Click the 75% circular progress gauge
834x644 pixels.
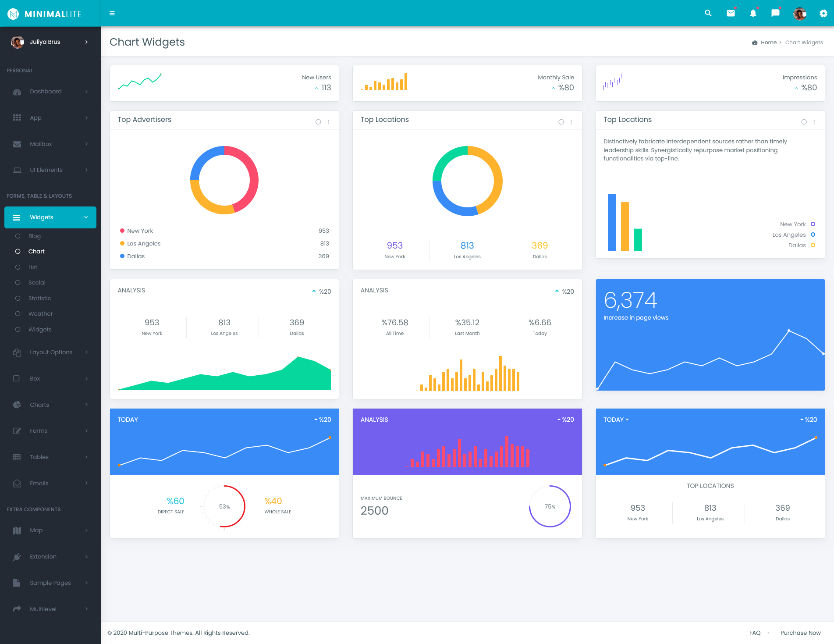[550, 506]
